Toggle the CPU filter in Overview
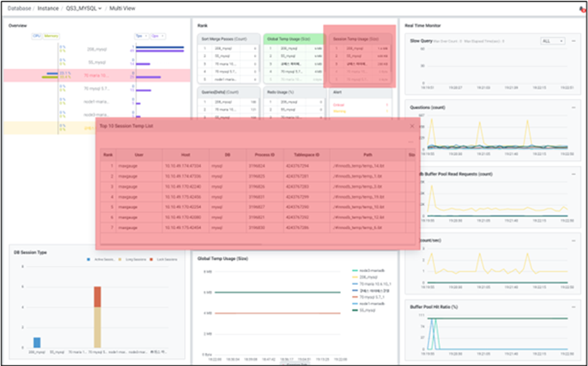588x366 pixels. click(37, 36)
